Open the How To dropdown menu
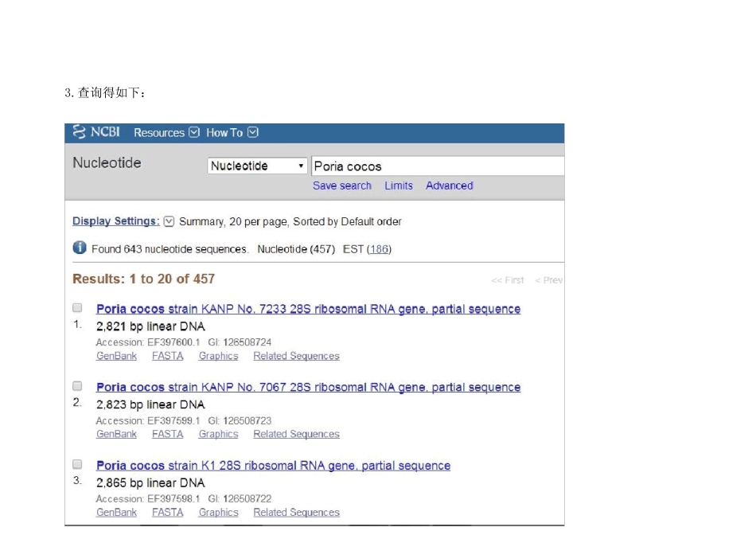 tap(232, 133)
